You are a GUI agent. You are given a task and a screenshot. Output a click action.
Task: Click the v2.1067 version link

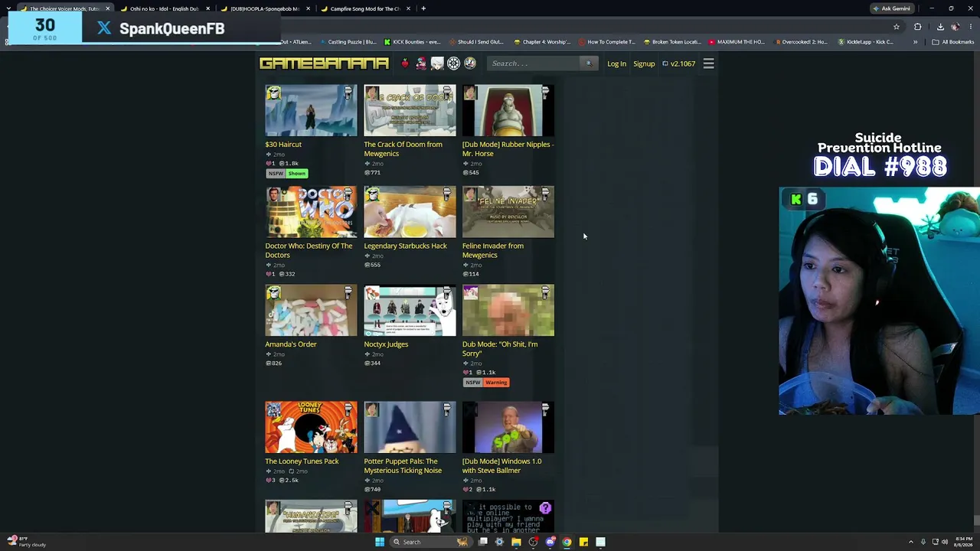(678, 64)
